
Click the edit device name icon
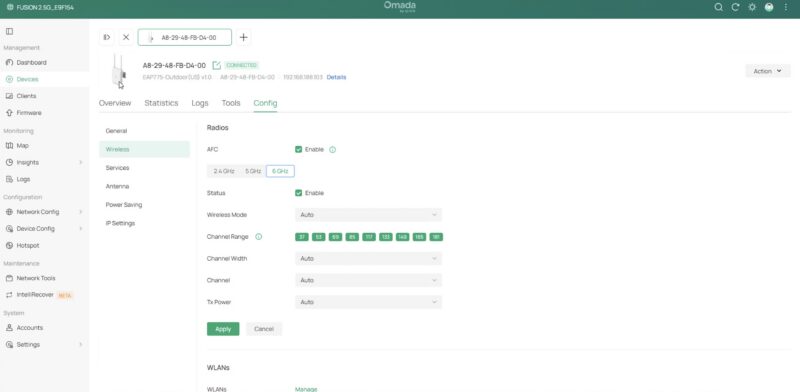click(216, 65)
